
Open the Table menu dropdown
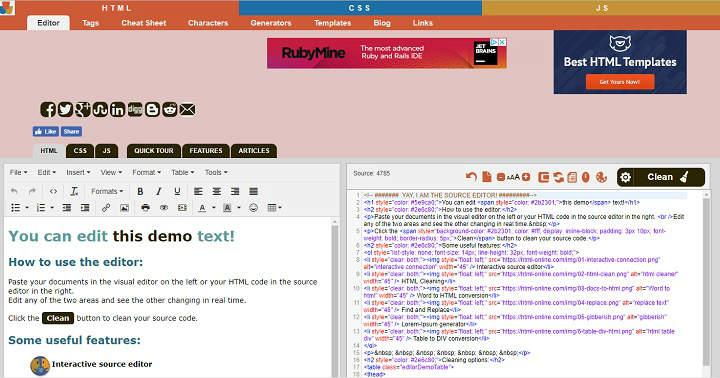pyautogui.click(x=183, y=172)
